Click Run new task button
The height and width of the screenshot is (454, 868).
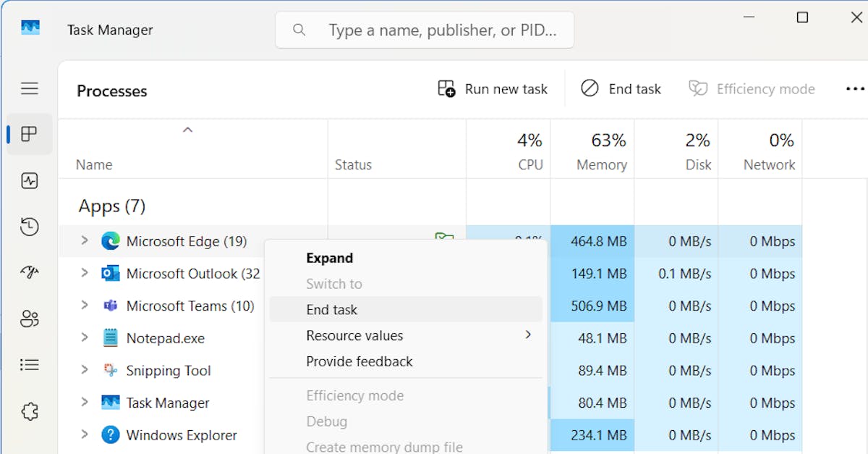click(x=493, y=89)
